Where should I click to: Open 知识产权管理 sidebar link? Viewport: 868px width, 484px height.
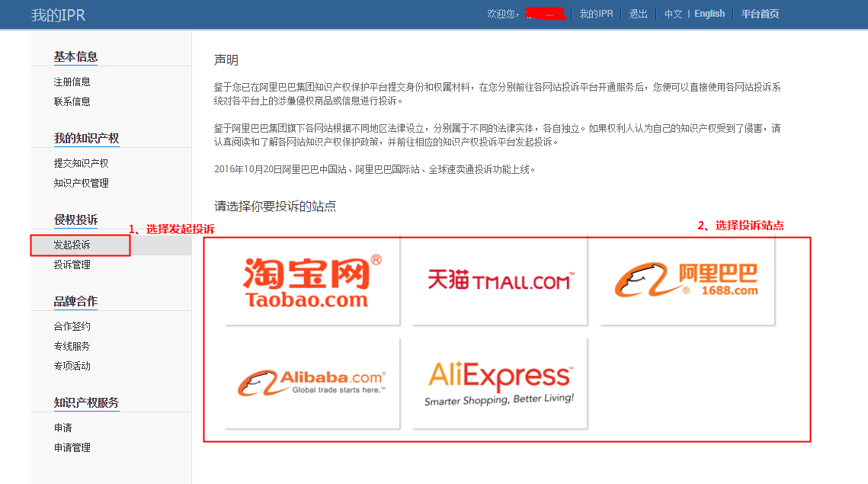point(81,183)
